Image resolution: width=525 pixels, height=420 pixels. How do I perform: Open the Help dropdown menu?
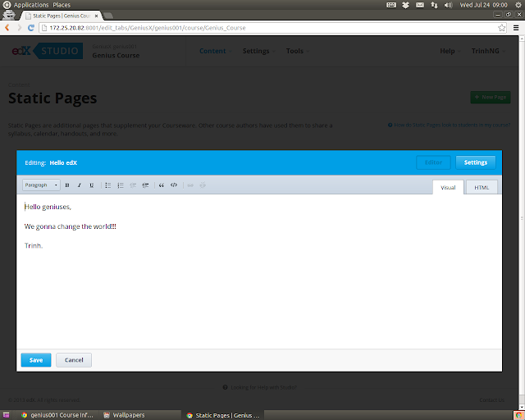(450, 51)
